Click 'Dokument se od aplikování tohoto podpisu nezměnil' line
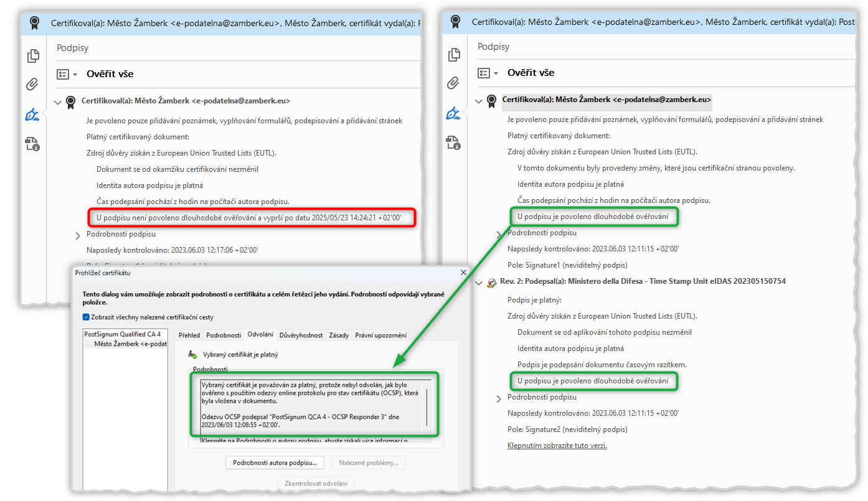This screenshot has width=868, height=501. coord(605,332)
